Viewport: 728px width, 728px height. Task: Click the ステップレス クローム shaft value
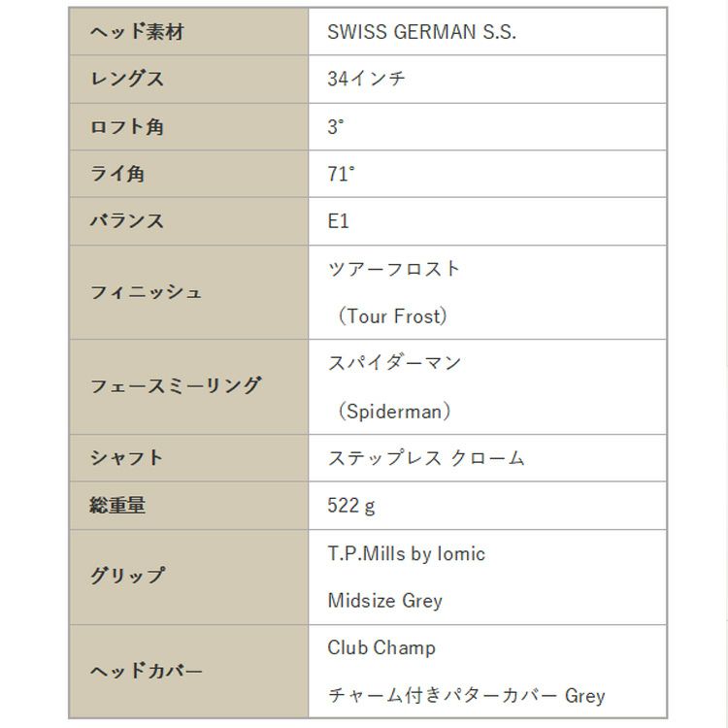[426, 458]
